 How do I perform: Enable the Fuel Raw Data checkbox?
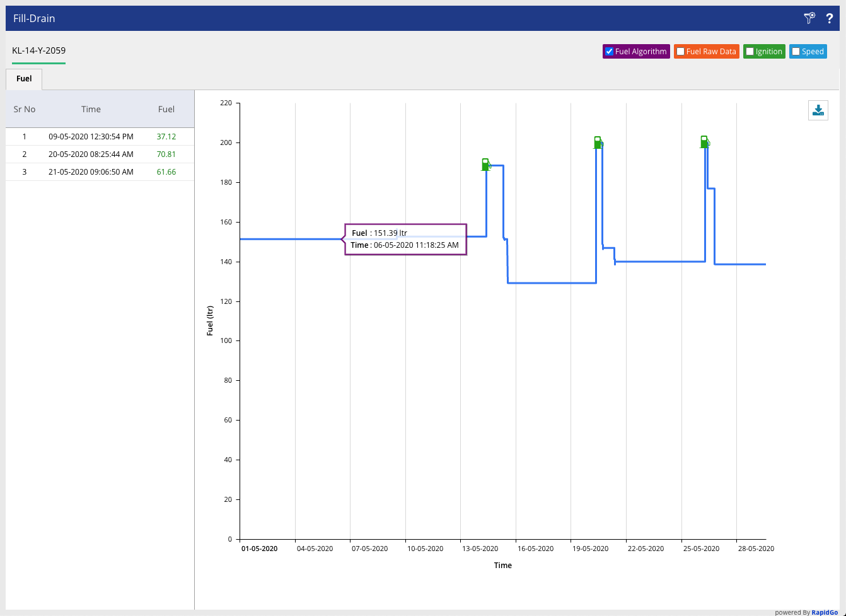(x=680, y=51)
